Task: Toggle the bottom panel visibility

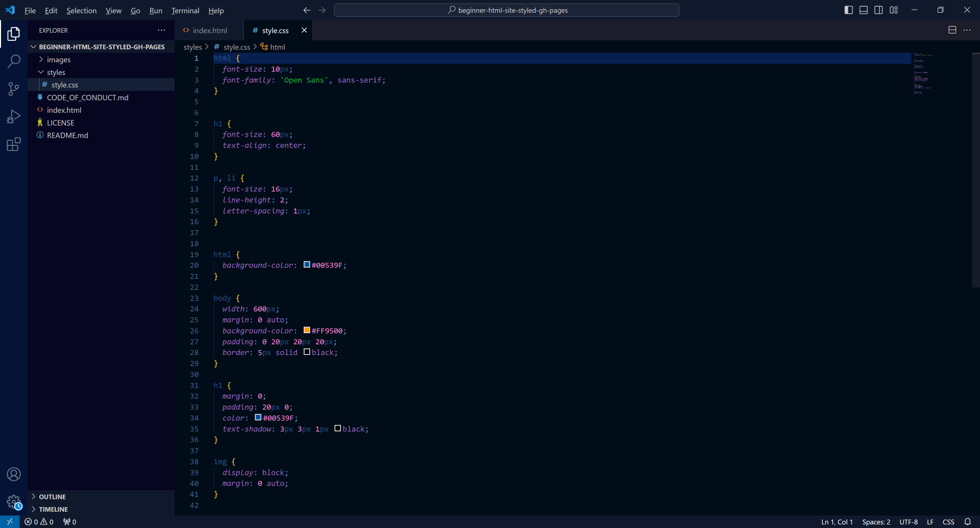Action: pyautogui.click(x=864, y=10)
